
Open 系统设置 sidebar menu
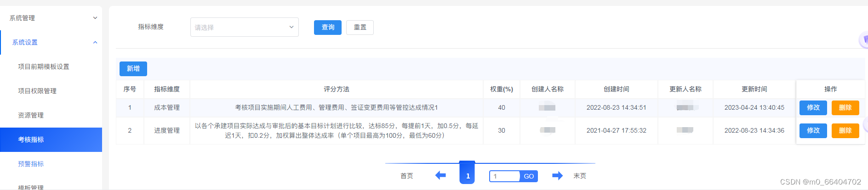point(51,42)
